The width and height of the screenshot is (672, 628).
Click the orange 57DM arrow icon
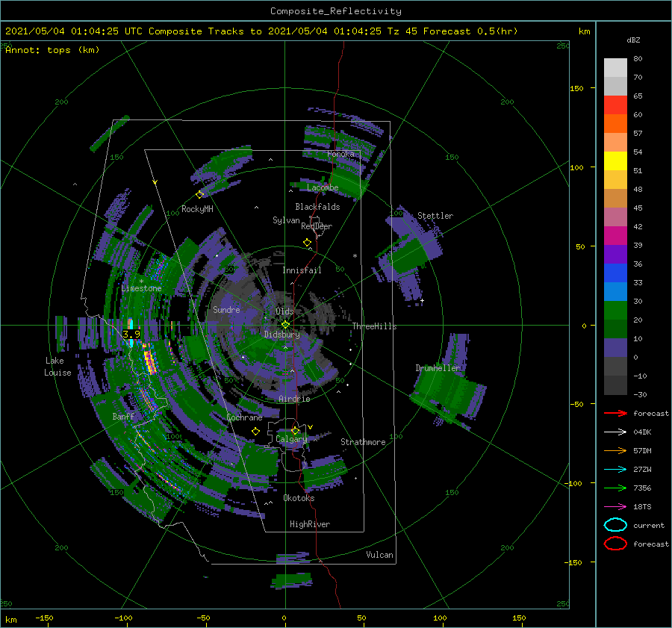point(615,450)
